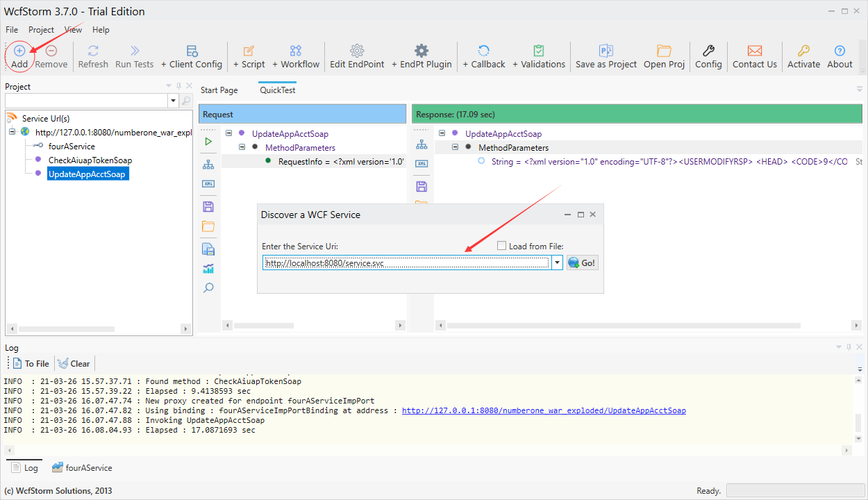868x500 pixels.
Task: Open the Project menu
Action: coord(41,29)
